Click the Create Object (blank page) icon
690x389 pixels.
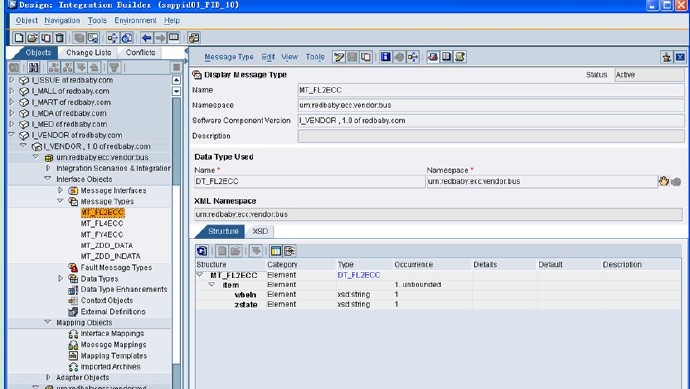19,38
